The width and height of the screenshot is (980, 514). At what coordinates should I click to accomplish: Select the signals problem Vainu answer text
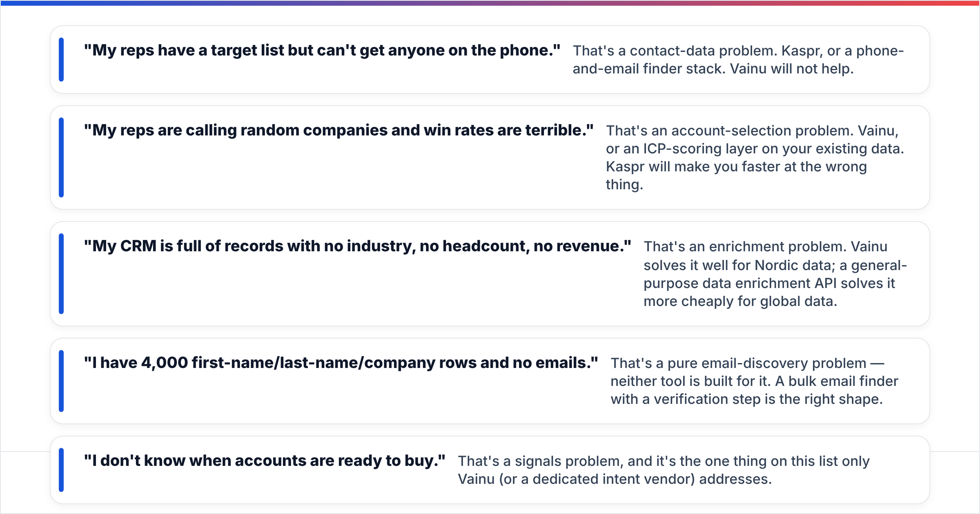[664, 470]
